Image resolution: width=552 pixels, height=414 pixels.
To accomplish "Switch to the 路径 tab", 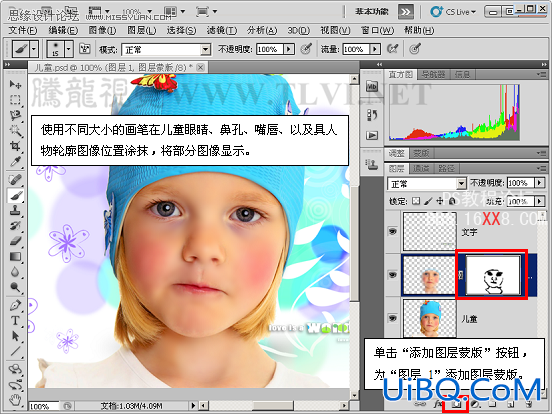I will (447, 169).
